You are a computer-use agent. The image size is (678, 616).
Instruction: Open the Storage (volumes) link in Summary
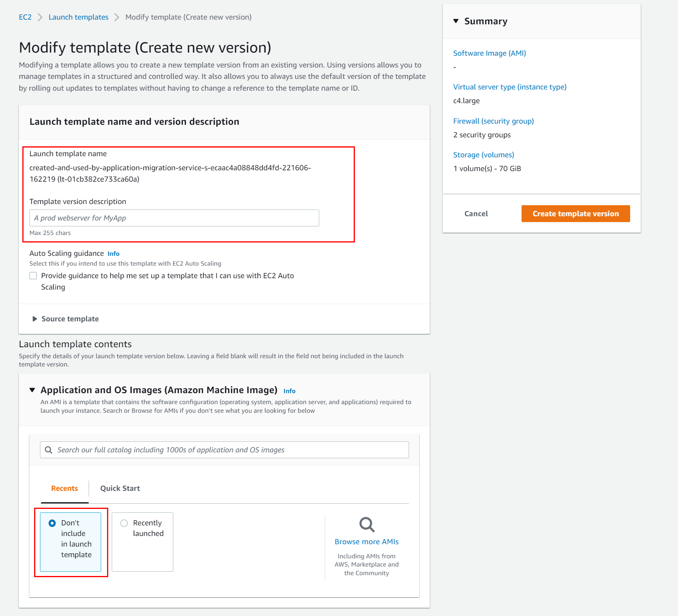[484, 155]
